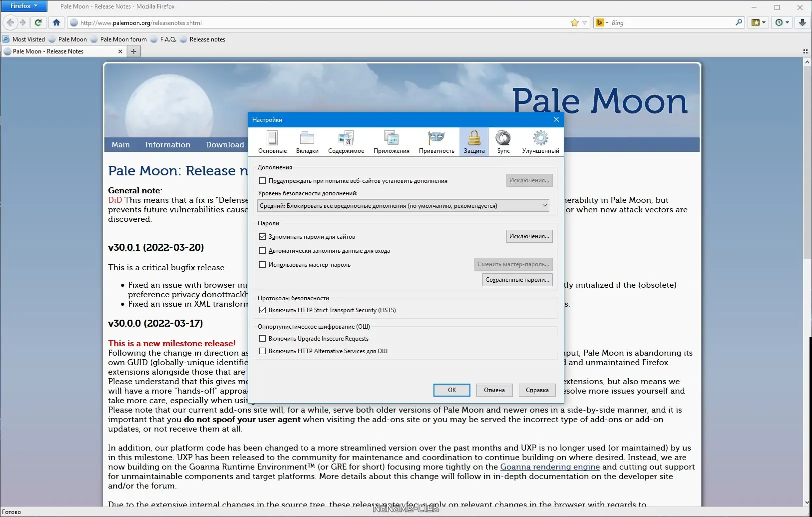Open Сохранённые пароли list
Screen dimensions: 812x517
coord(517,280)
